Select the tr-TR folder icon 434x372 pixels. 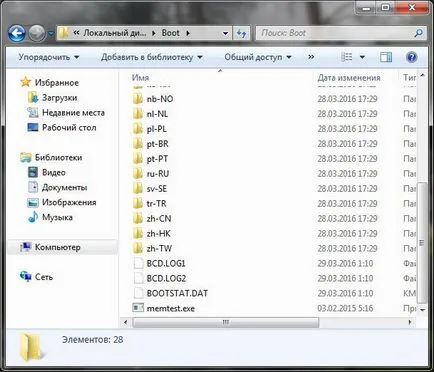coord(138,203)
